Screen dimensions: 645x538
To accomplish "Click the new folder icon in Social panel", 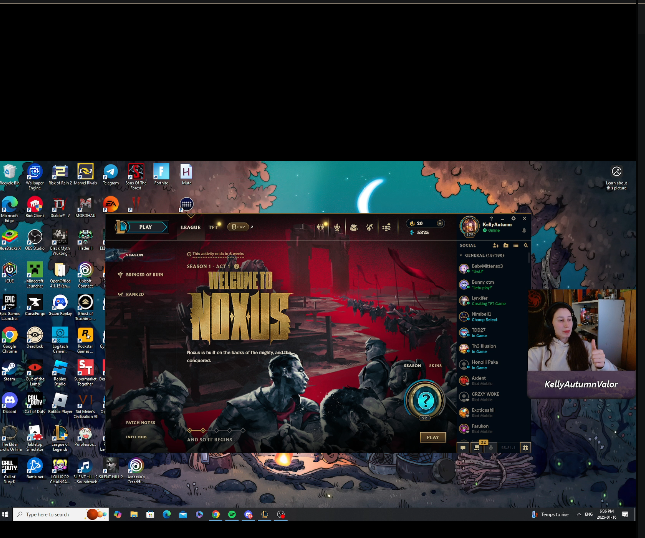I will point(506,246).
